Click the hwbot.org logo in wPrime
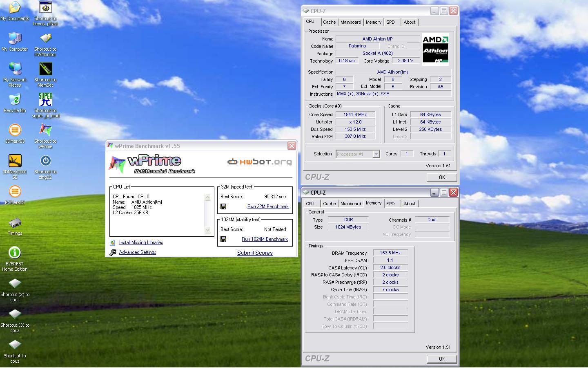 point(260,162)
